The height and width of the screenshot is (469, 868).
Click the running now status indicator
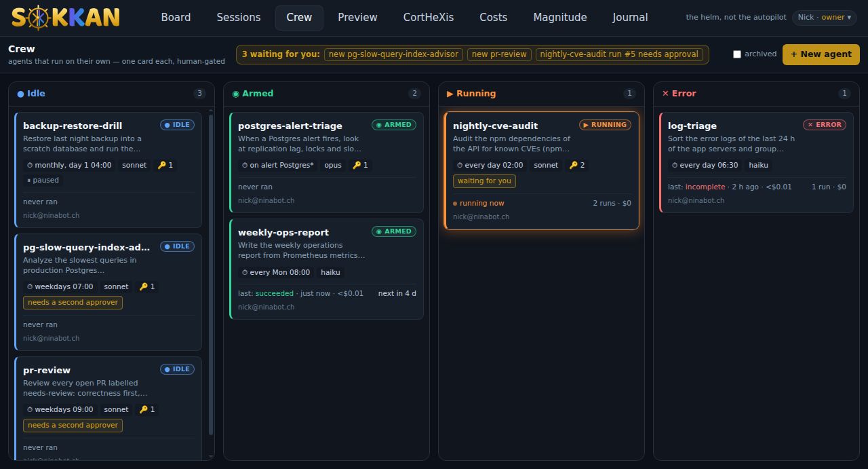tap(479, 203)
